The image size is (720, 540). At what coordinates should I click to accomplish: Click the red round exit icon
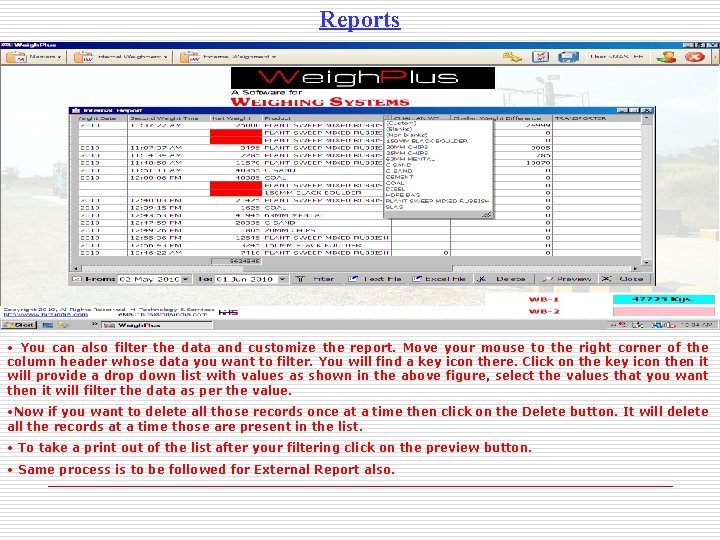(x=694, y=57)
